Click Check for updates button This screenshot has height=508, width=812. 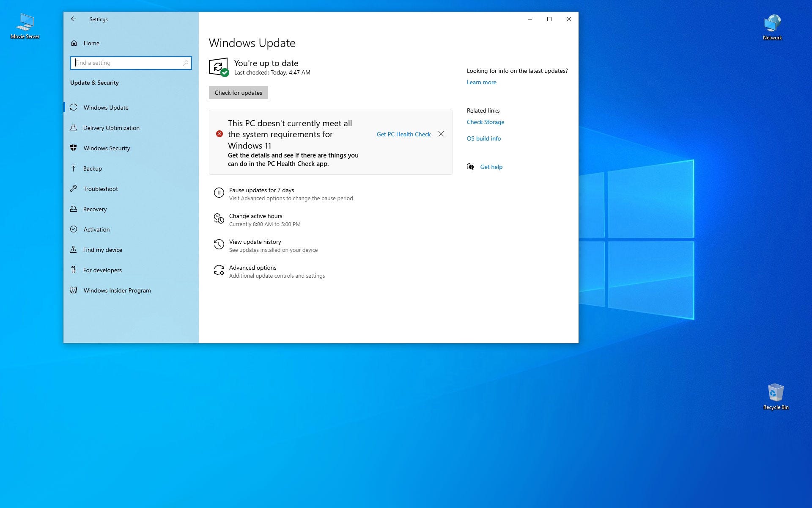[239, 93]
